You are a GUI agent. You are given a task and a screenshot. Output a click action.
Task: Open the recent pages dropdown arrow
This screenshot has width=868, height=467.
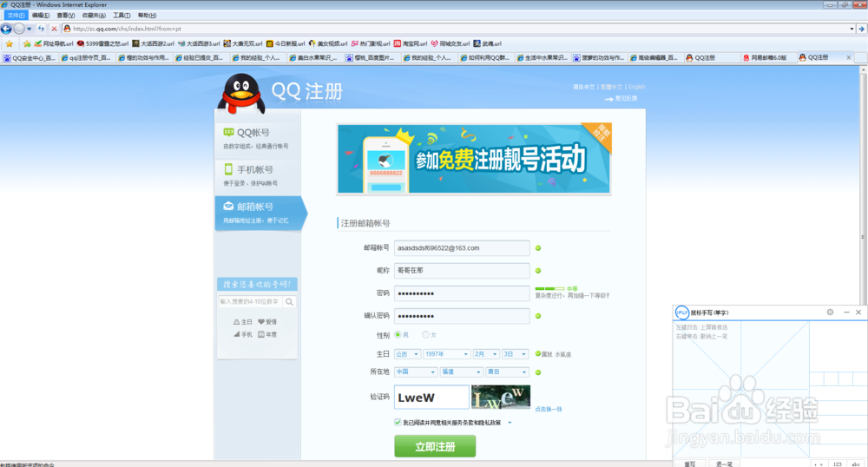(x=30, y=29)
